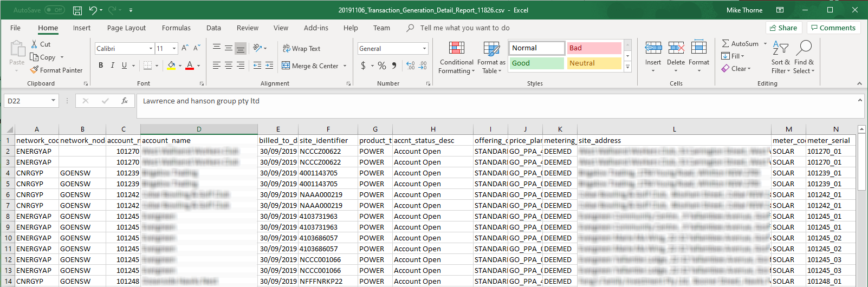Toggle Bold formatting
The image size is (868, 287).
[x=101, y=65]
